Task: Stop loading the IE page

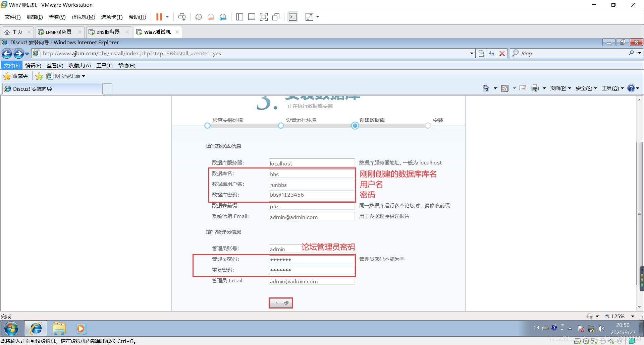Action: point(502,53)
